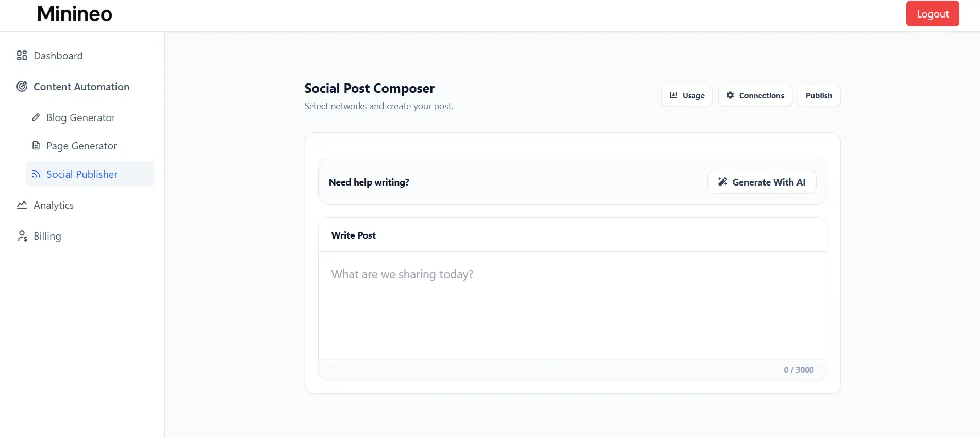Click the Dashboard grid icon

coord(22,56)
